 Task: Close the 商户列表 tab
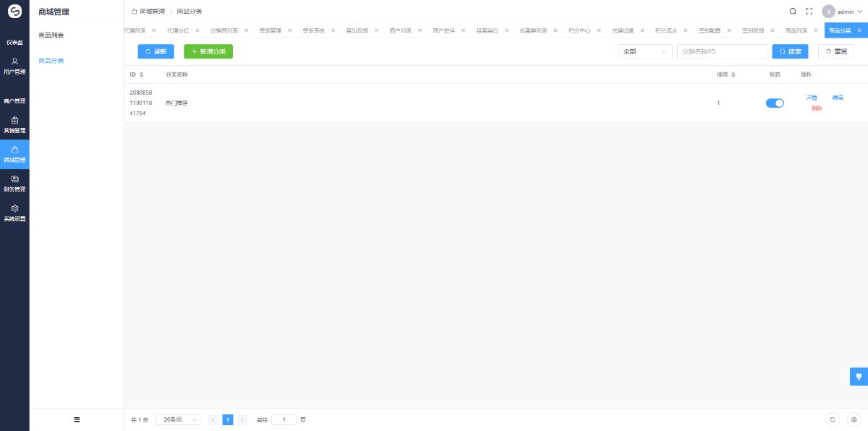pyautogui.click(x=420, y=30)
